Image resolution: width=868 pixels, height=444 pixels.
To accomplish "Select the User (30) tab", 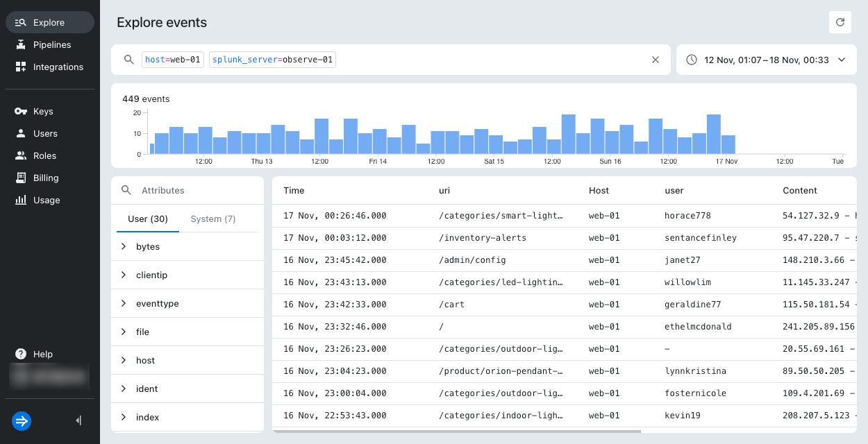I will coord(147,219).
